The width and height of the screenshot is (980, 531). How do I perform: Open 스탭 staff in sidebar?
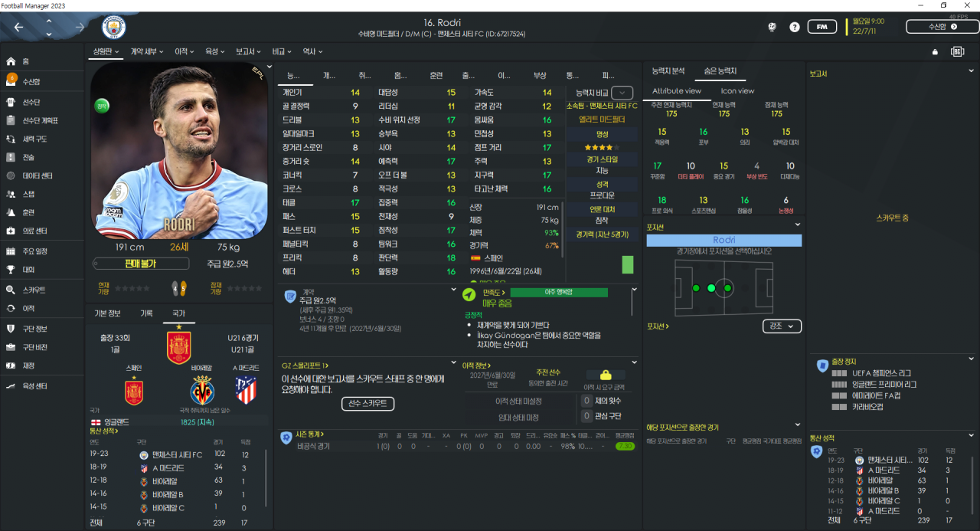[28, 194]
